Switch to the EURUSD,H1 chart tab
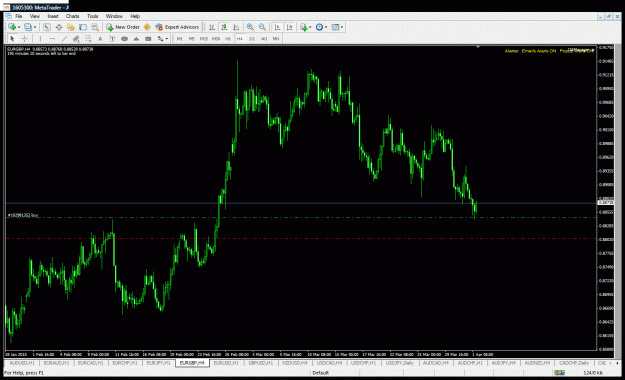This screenshot has width=625, height=380. (x=226, y=363)
